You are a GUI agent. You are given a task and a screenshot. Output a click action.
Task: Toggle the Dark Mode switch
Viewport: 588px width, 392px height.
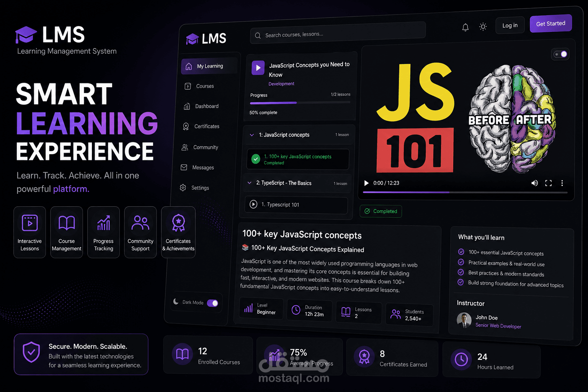[212, 303]
